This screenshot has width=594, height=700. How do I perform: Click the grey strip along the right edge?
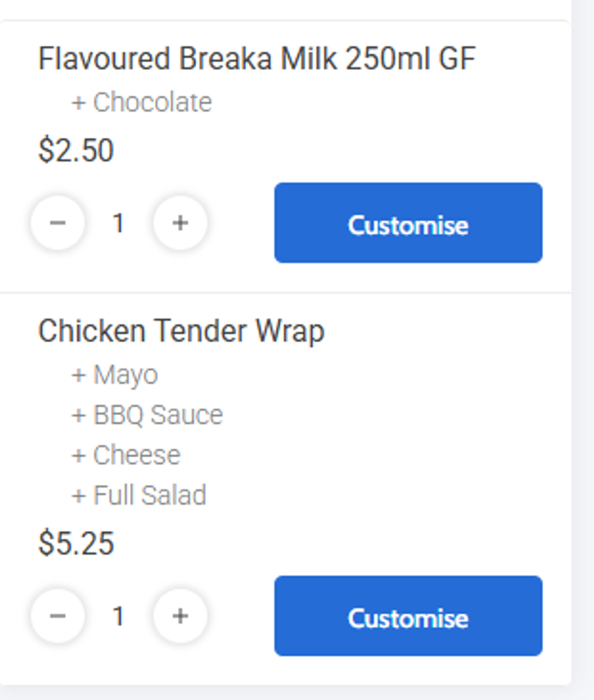[582, 350]
